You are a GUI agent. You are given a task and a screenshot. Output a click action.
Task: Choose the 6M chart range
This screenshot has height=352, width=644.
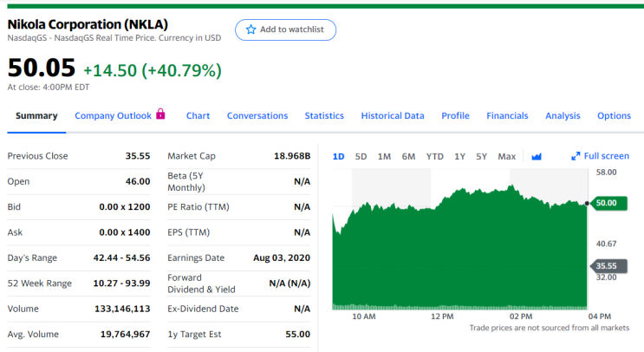pyautogui.click(x=408, y=156)
